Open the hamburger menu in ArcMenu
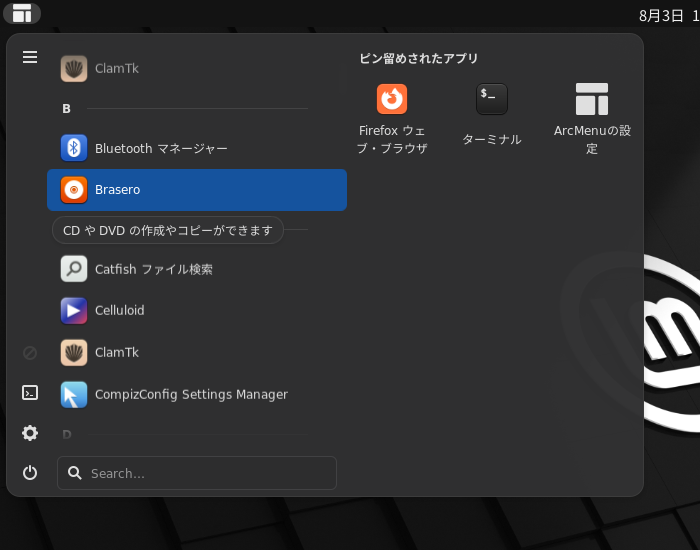 coord(30,57)
